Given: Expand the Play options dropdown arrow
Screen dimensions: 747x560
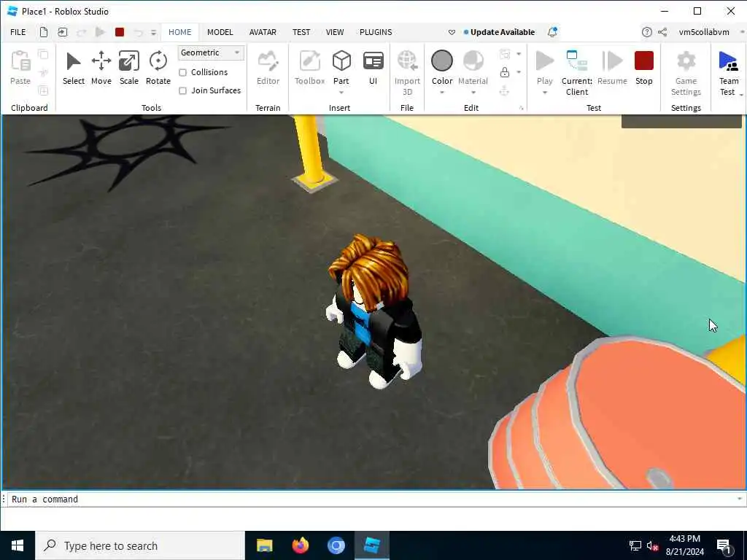Looking at the screenshot, I should [544, 93].
